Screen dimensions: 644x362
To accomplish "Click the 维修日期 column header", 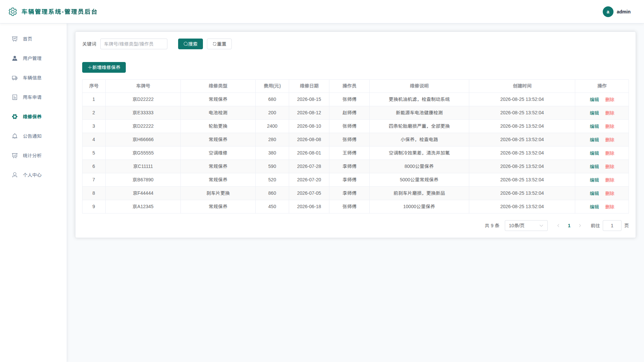I will (309, 86).
